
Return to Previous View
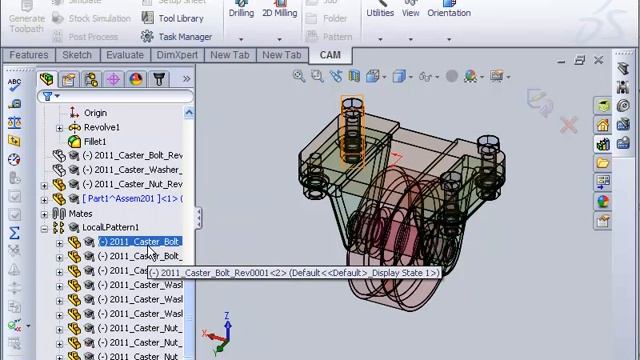click(336, 76)
